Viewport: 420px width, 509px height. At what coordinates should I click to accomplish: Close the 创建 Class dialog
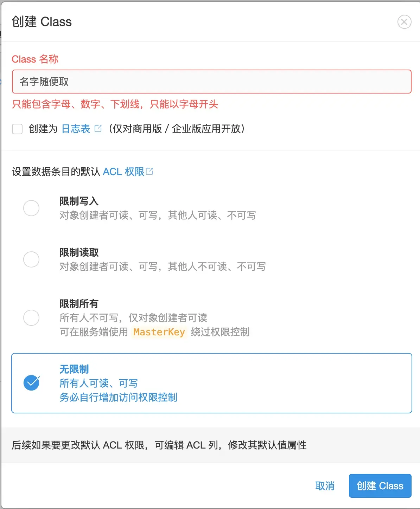[x=404, y=22]
